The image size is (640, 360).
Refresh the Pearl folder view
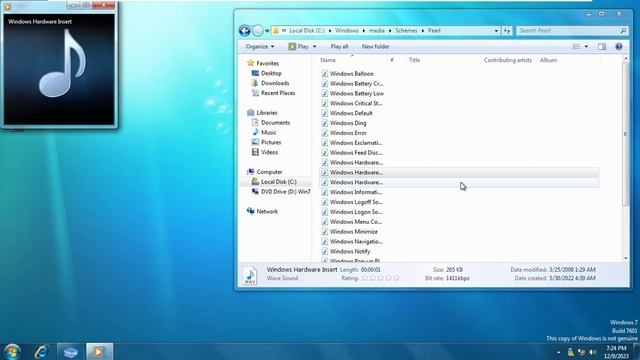click(x=507, y=31)
